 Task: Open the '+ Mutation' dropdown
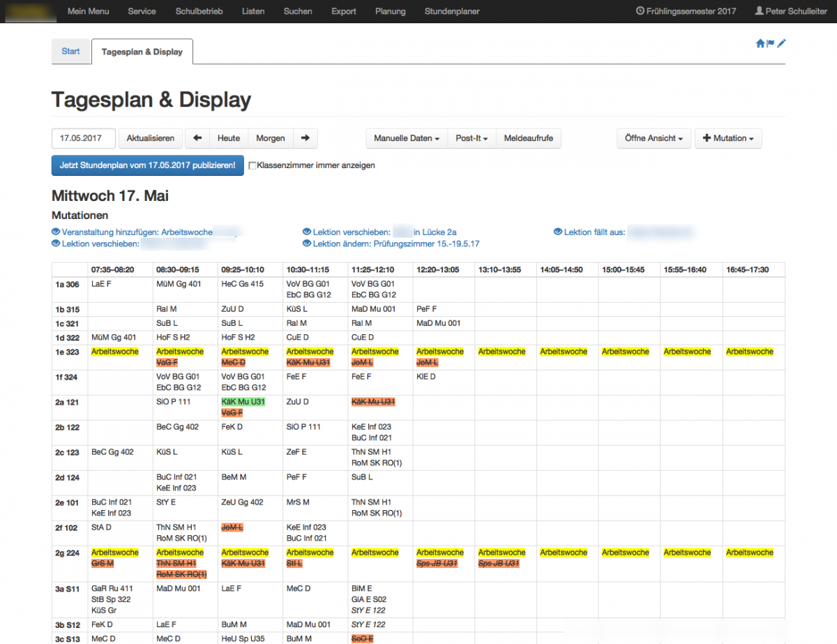(728, 138)
